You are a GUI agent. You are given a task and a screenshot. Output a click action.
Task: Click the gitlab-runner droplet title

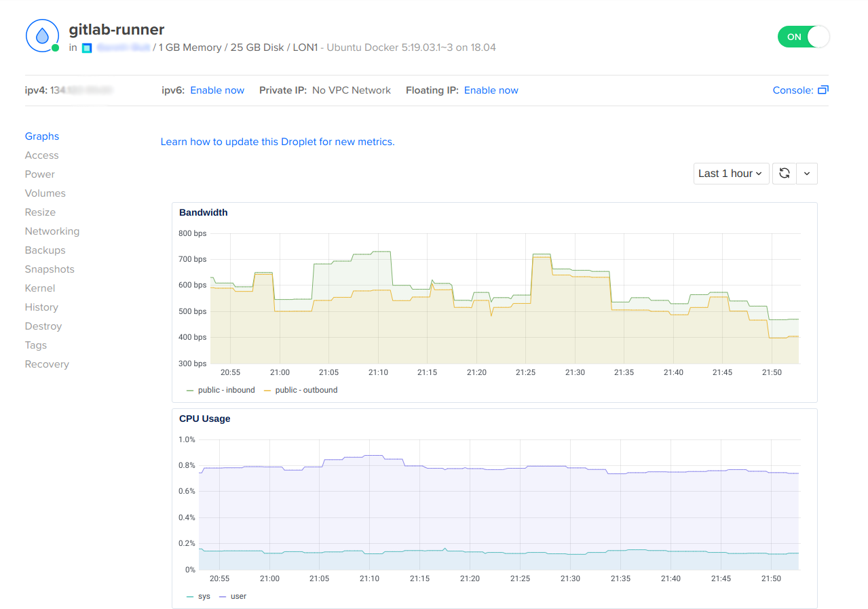tap(117, 30)
